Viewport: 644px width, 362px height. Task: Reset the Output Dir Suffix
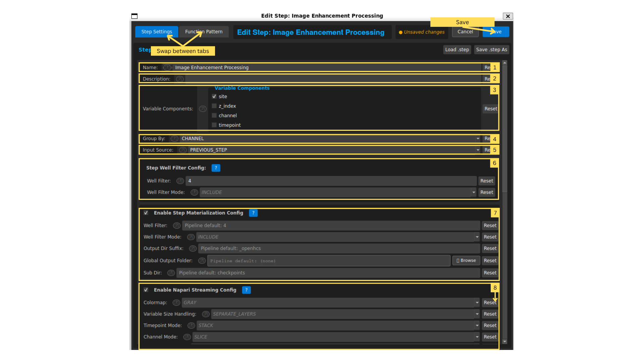pos(490,248)
